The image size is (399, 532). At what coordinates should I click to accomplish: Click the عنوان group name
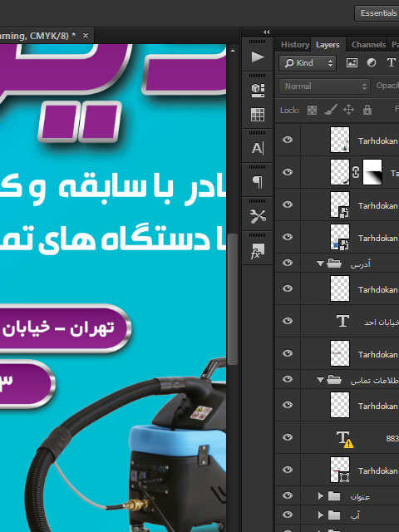pyautogui.click(x=360, y=497)
